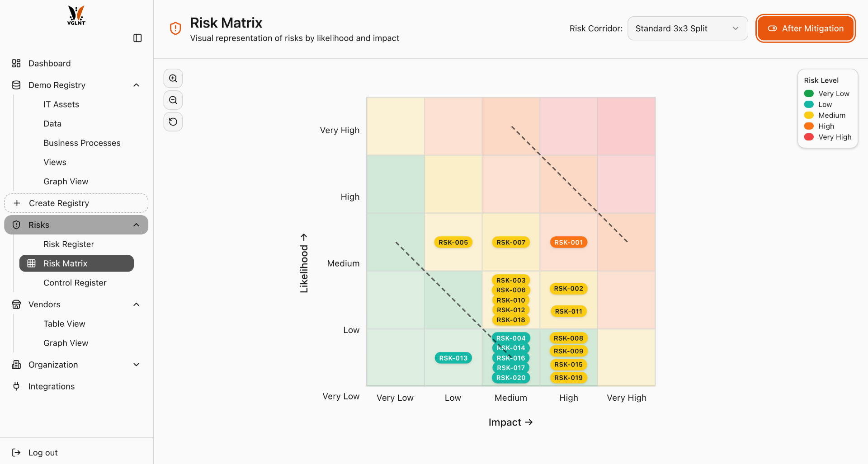Viewport: 868px width, 464px height.
Task: Collapse the sidebar with the panel icon
Action: (x=137, y=38)
